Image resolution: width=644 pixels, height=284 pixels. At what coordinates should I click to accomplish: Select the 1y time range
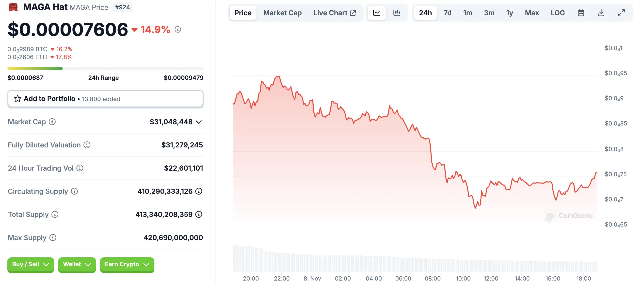pos(510,13)
